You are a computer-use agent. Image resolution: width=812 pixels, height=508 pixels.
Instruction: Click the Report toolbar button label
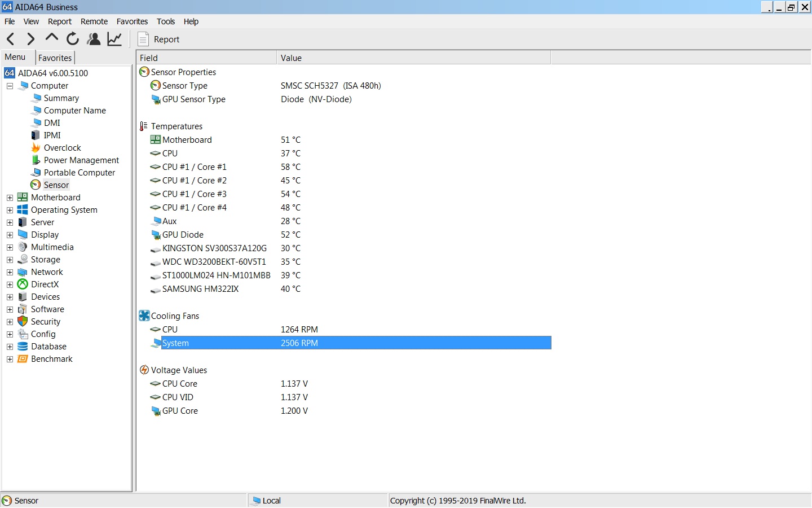click(x=166, y=40)
